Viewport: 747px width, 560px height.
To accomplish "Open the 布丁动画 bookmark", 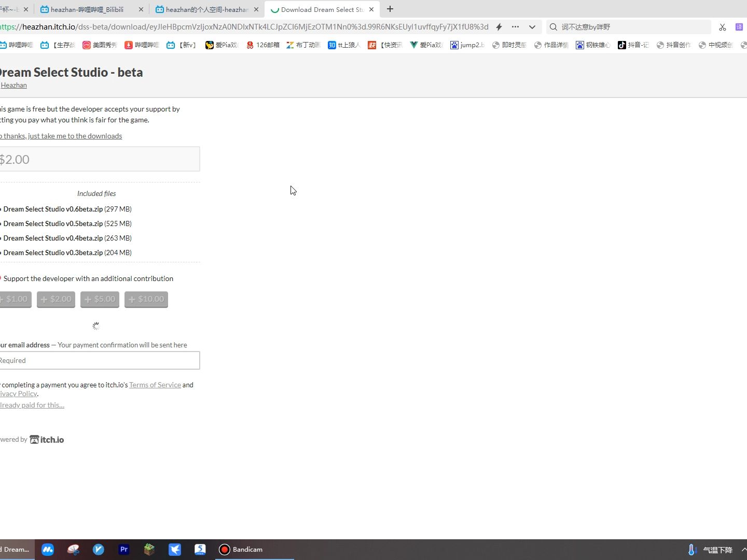I will [x=303, y=45].
